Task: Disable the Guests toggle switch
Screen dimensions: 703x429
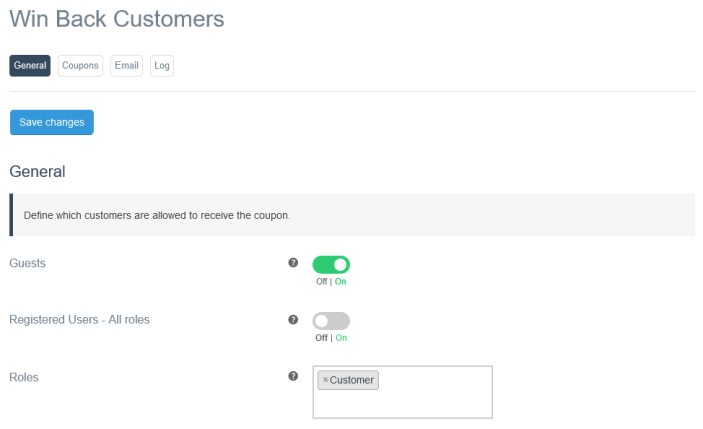Action: click(331, 265)
